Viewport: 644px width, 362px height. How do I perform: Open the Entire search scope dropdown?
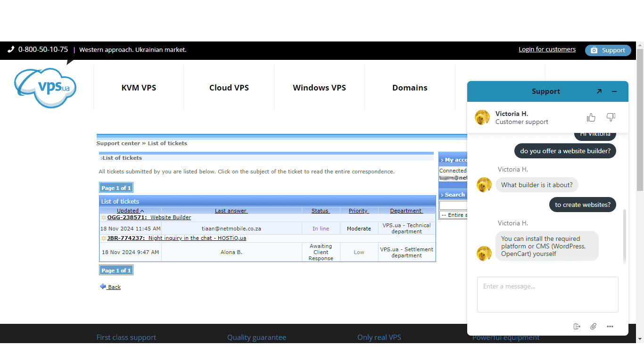(453, 215)
